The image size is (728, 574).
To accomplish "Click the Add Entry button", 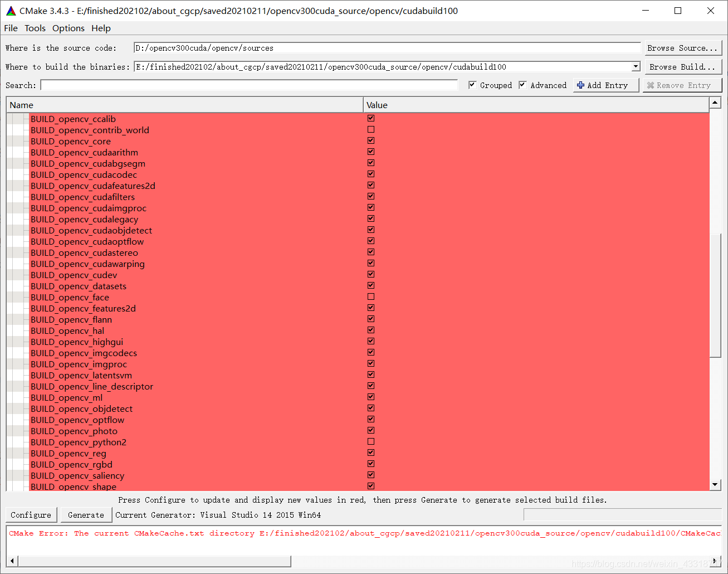I will pyautogui.click(x=606, y=85).
